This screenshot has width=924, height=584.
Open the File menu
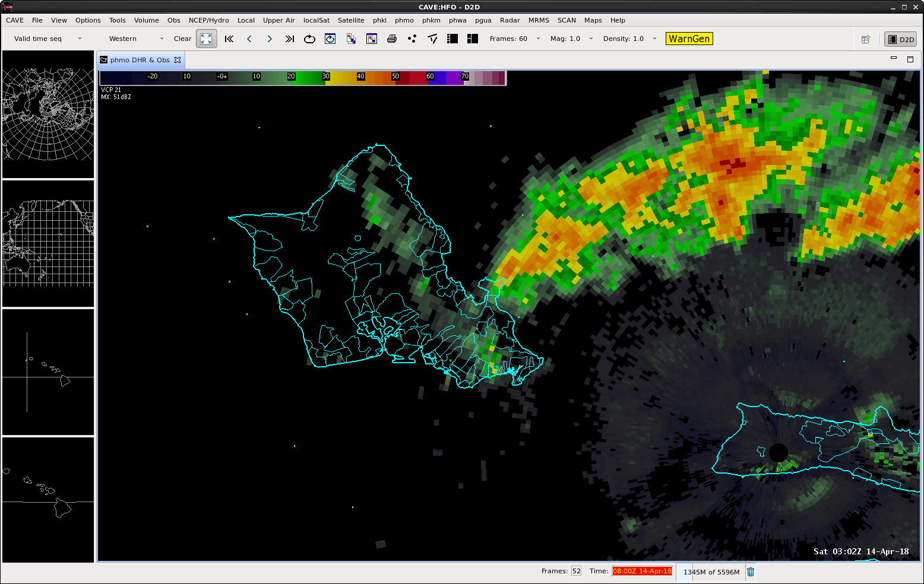click(x=37, y=20)
